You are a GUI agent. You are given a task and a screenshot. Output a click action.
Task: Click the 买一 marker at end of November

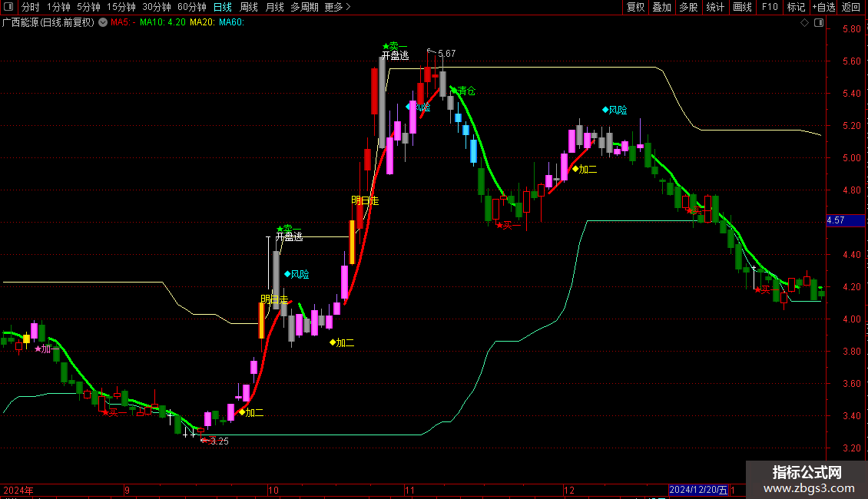[509, 226]
